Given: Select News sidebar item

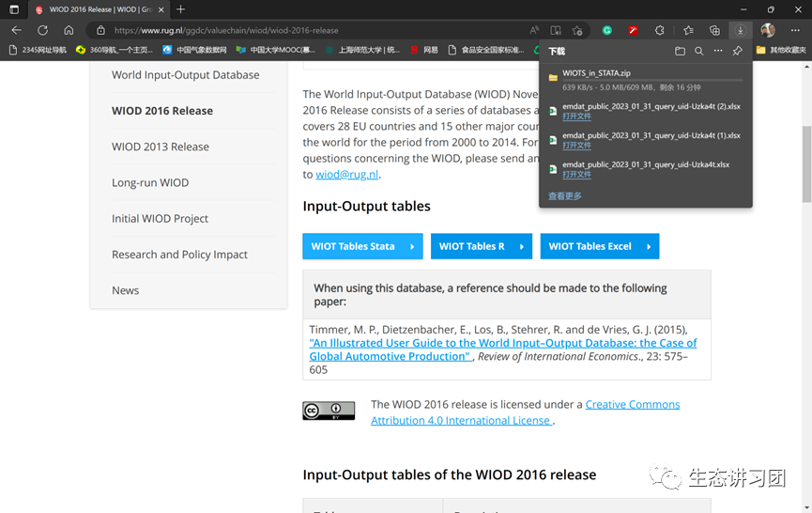Looking at the screenshot, I should point(126,290).
